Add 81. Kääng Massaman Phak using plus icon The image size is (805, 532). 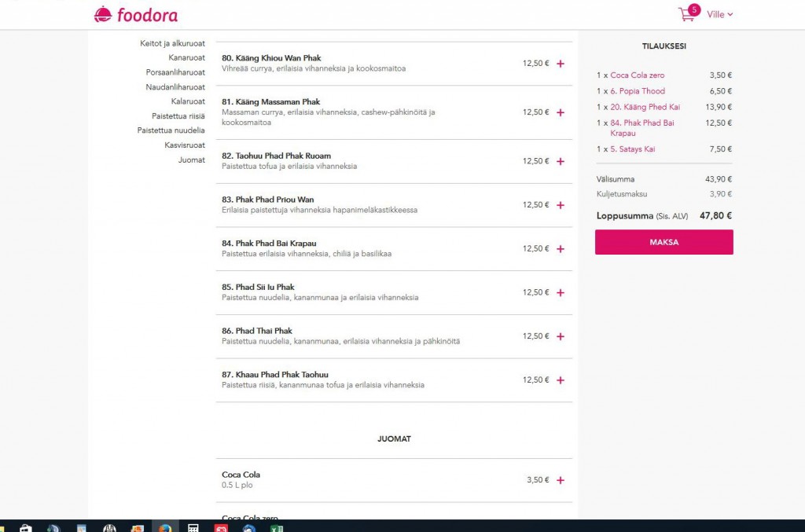[561, 112]
